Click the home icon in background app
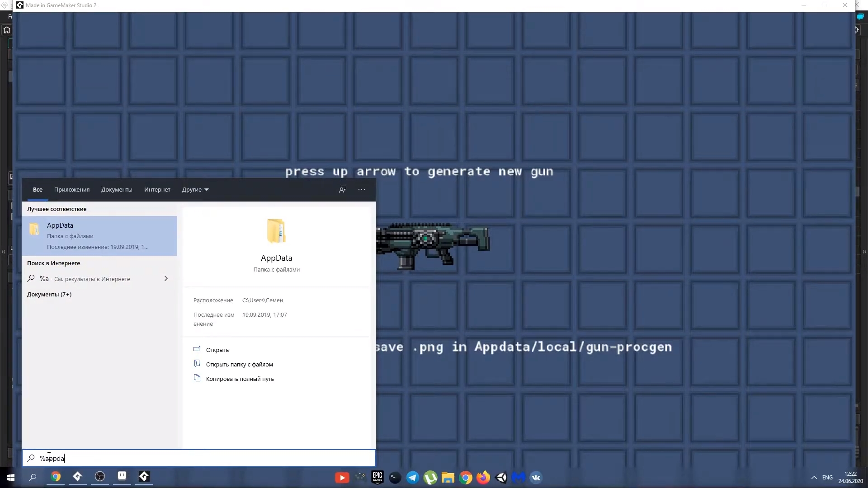 [6, 30]
